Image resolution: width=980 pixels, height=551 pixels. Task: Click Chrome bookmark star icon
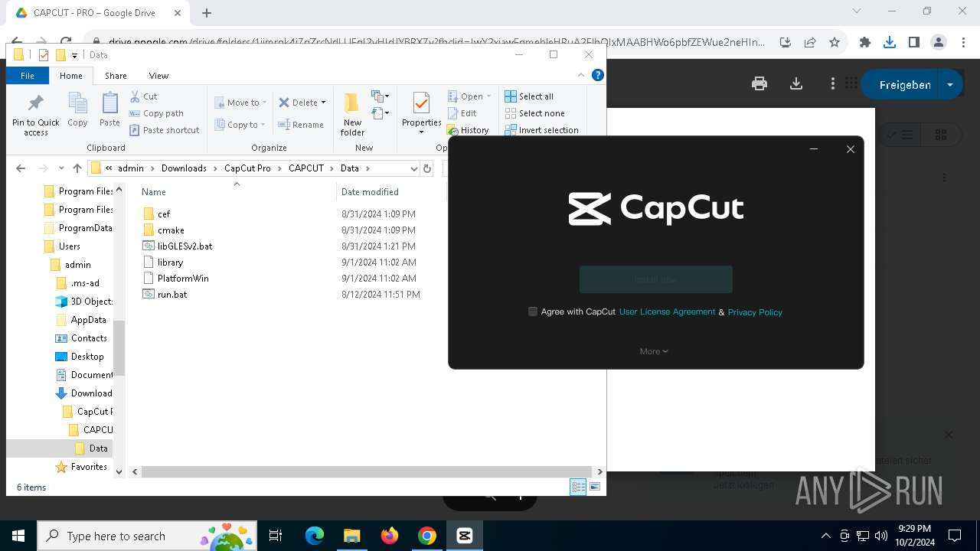835,43
